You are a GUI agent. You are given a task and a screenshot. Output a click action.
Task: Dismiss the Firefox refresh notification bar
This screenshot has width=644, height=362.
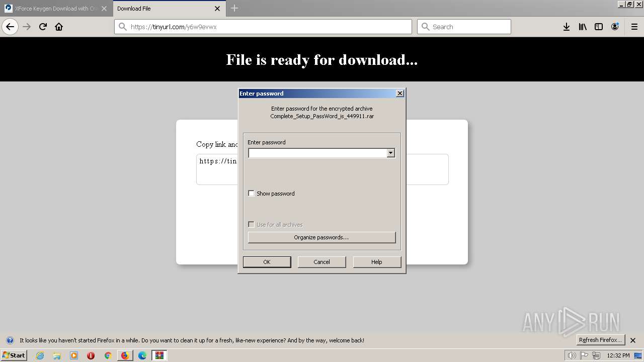coord(633,340)
